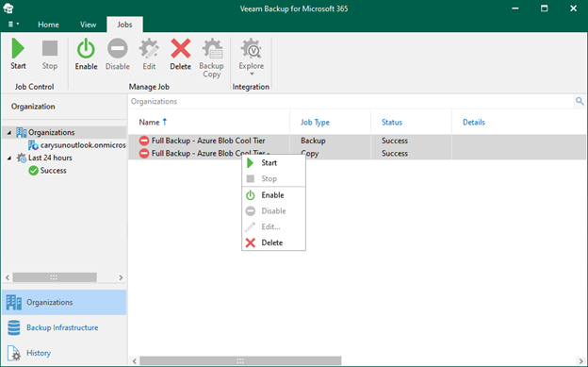Click disabled icon of Copy job row
Screen dimensions: 588x367
point(144,153)
